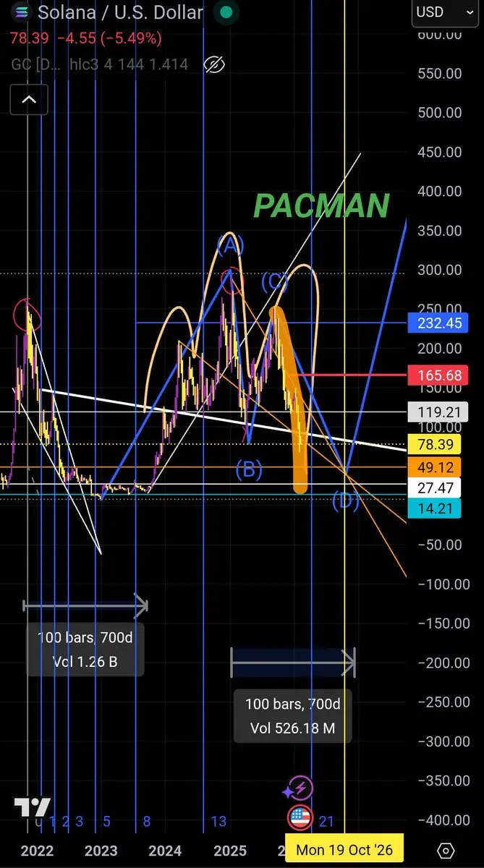Viewport: 484px width, 868px height.
Task: Click the Fibonacci time zone label 5
Action: point(107,821)
